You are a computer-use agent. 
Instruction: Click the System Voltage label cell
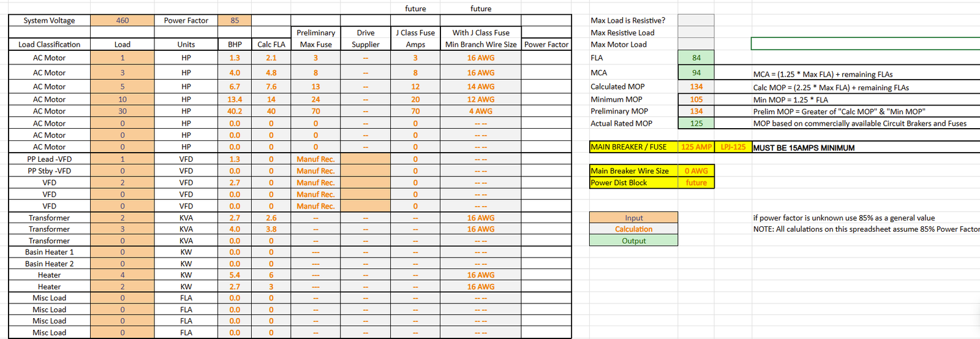pos(50,20)
